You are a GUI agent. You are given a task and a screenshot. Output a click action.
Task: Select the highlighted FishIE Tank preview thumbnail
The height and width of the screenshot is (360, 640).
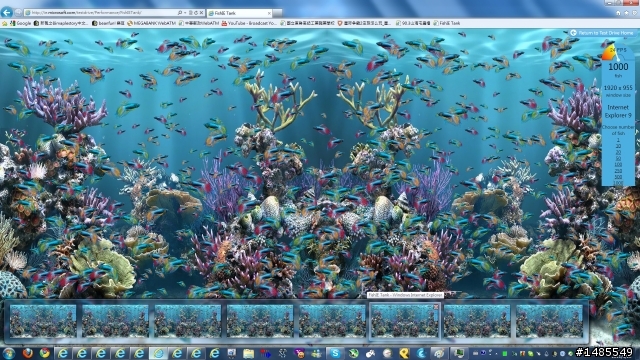tap(404, 321)
